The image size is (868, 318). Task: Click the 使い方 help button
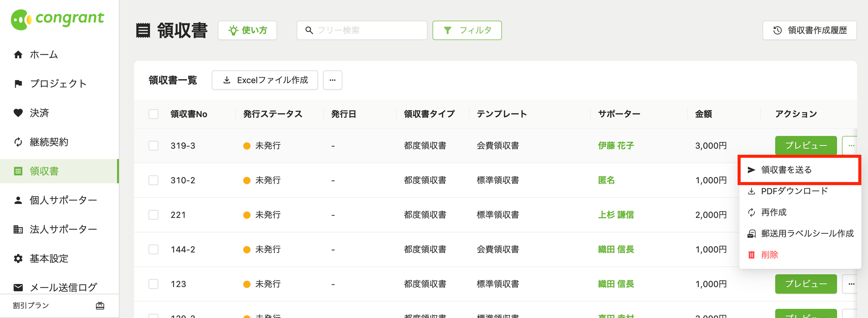point(248,31)
